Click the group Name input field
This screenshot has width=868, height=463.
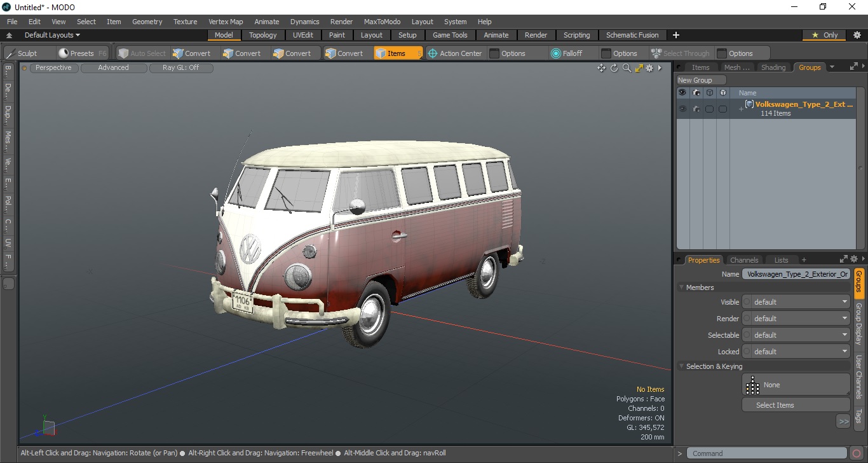click(x=796, y=274)
